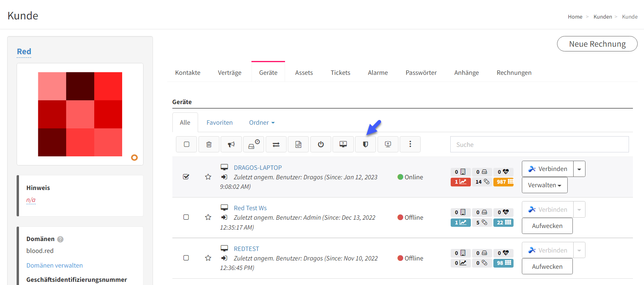Click the transfer arrows icon in toolbar
This screenshot has width=644, height=285.
[x=276, y=144]
